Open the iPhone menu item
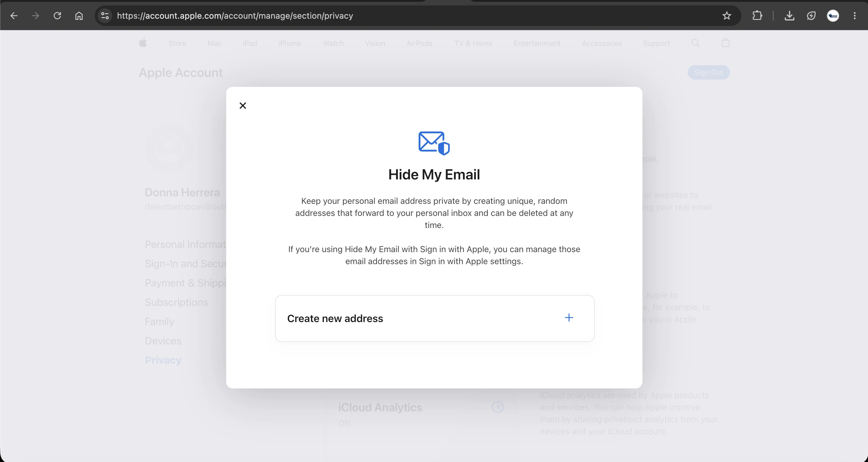The height and width of the screenshot is (462, 868). 290,43
